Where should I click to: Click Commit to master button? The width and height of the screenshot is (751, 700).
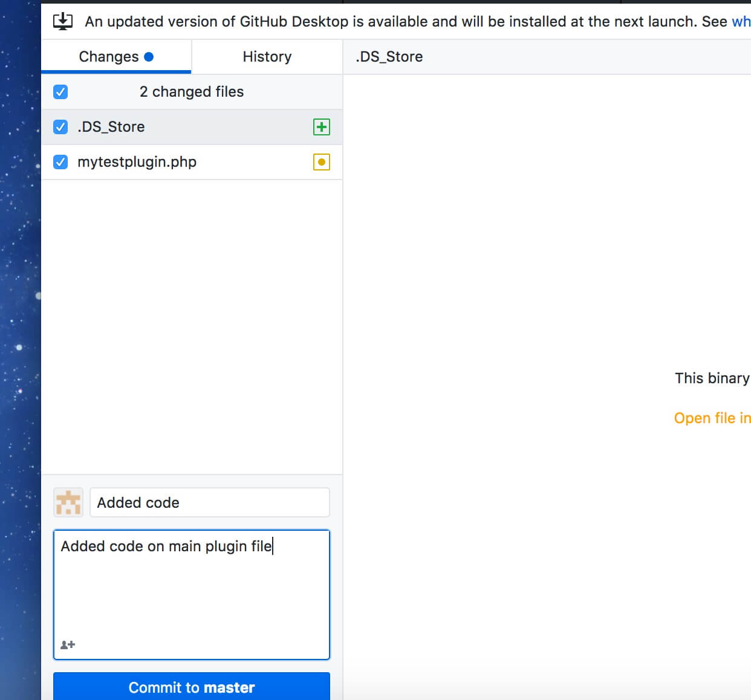coord(192,687)
